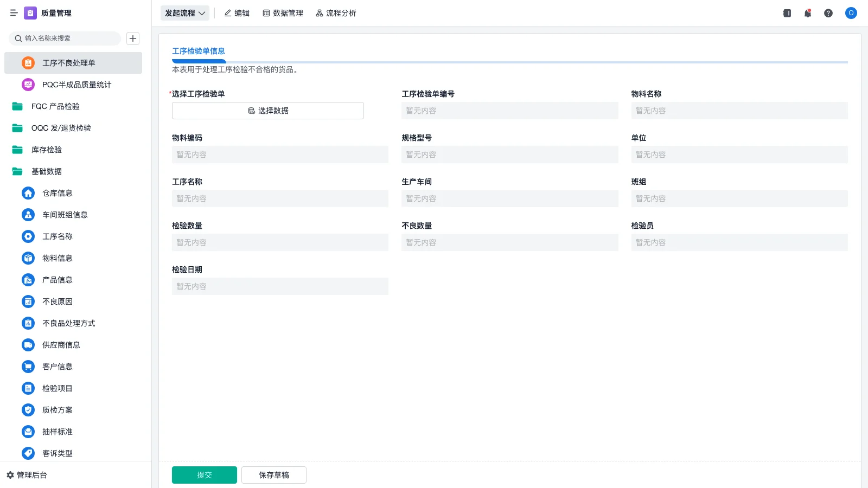Click the 数据管理 toolbar item
Screen dimensions: 868x488
coord(283,13)
